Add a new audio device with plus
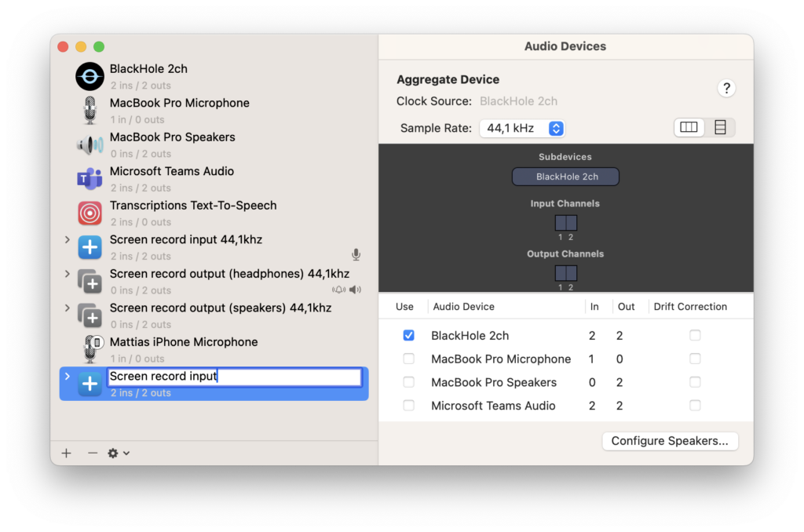The image size is (804, 532). 67,453
